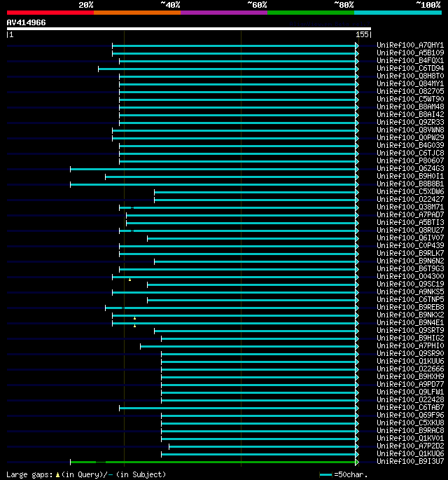Select the UniRef100_Q9SC19 label
The image size is (448, 480).
[x=410, y=284]
